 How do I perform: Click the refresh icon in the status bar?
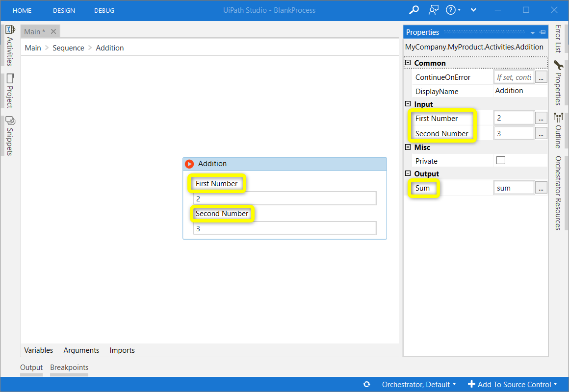pos(366,384)
